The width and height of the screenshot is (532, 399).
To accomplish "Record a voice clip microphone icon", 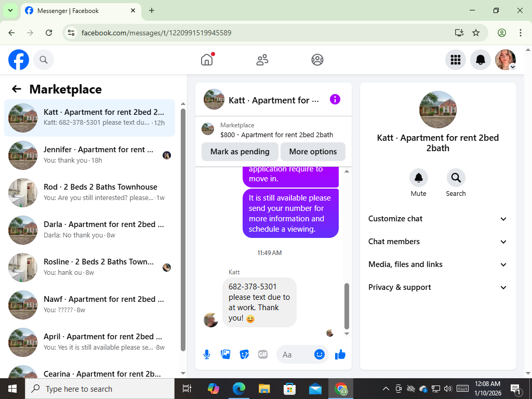I will click(x=207, y=354).
